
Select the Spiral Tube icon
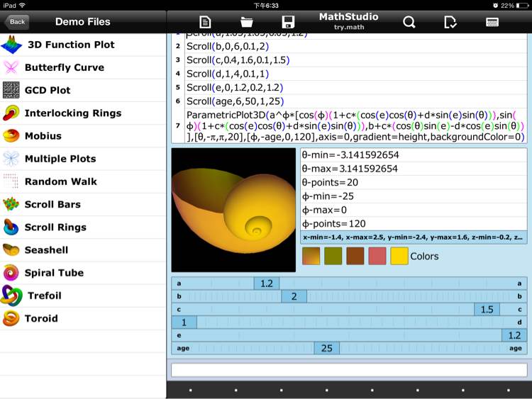tap(11, 273)
